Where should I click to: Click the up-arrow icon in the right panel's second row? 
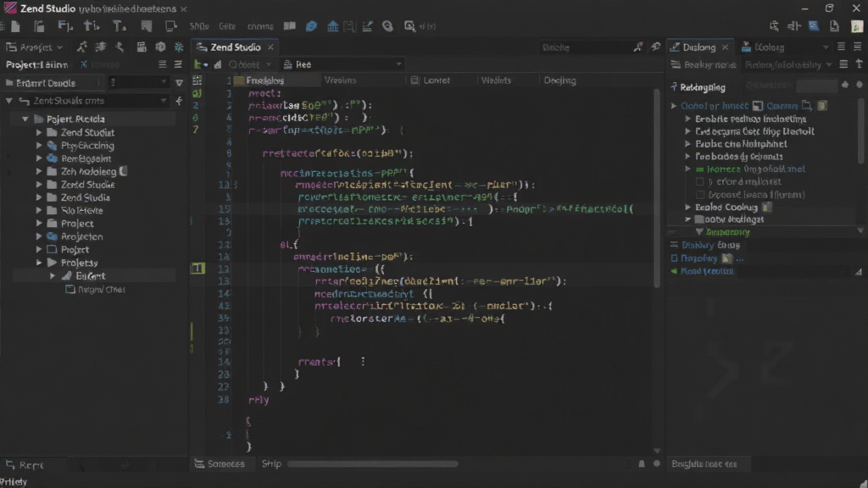(x=860, y=64)
